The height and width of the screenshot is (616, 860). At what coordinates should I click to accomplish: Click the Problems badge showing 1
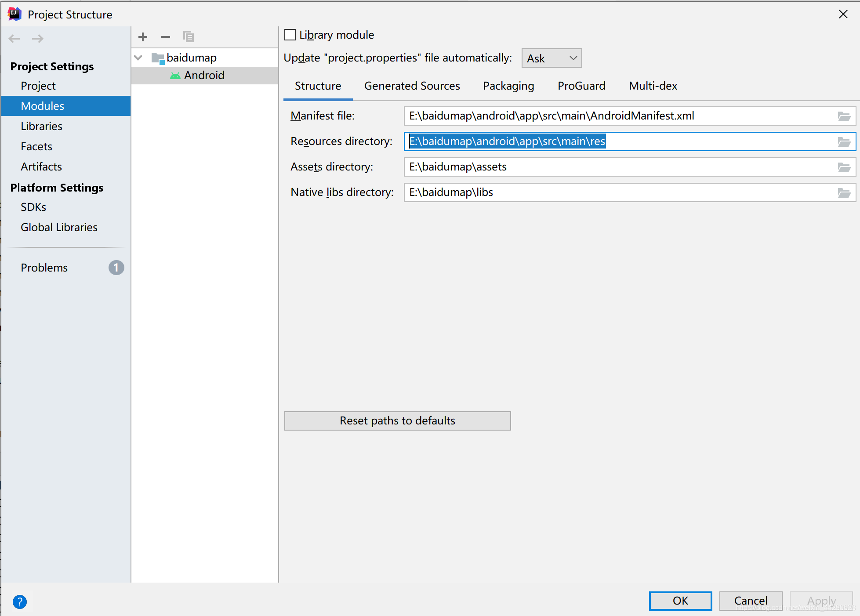pyautogui.click(x=116, y=268)
